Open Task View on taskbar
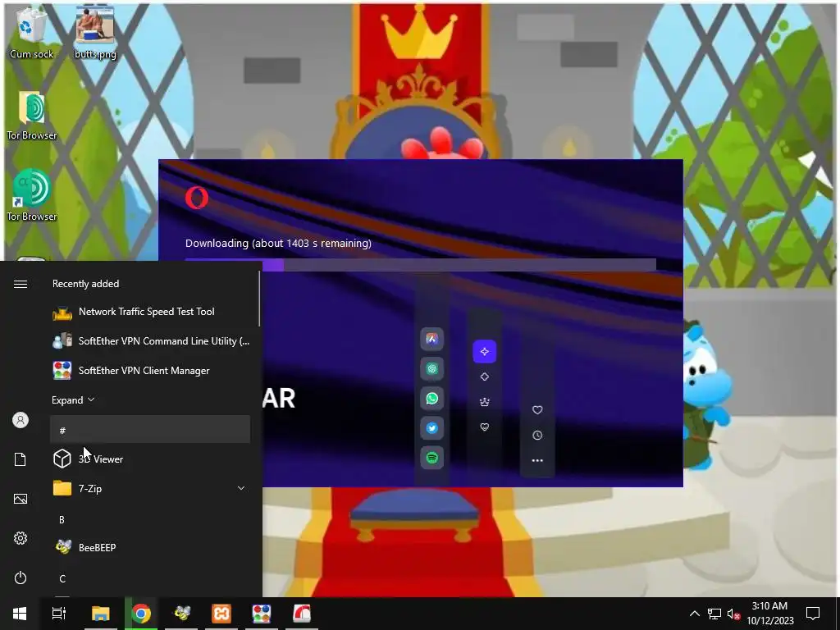Viewport: 840px width, 630px height. tap(59, 614)
